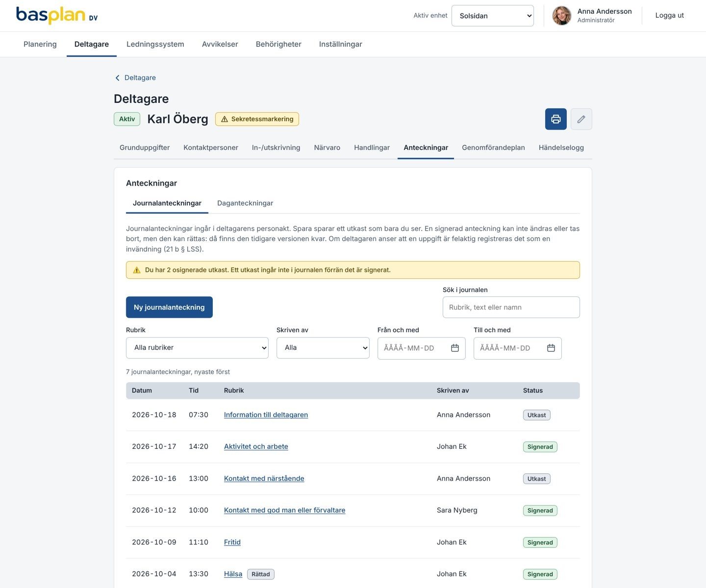Click the Sök i journalen search field
Image resolution: width=706 pixels, height=588 pixels.
click(x=511, y=307)
